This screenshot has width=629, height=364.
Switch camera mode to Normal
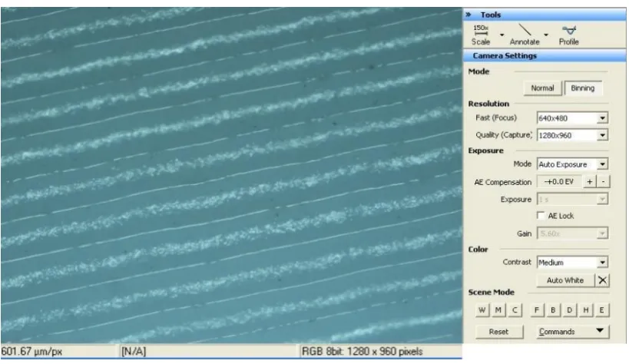point(542,88)
